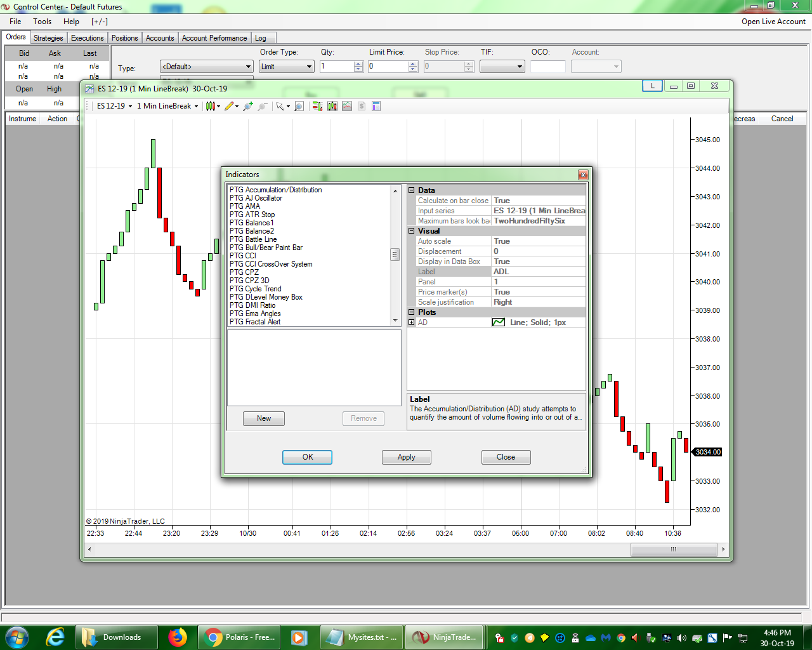Image resolution: width=812 pixels, height=650 pixels.
Task: Open the 1 Min LineBreak interval dropdown
Action: 167,106
